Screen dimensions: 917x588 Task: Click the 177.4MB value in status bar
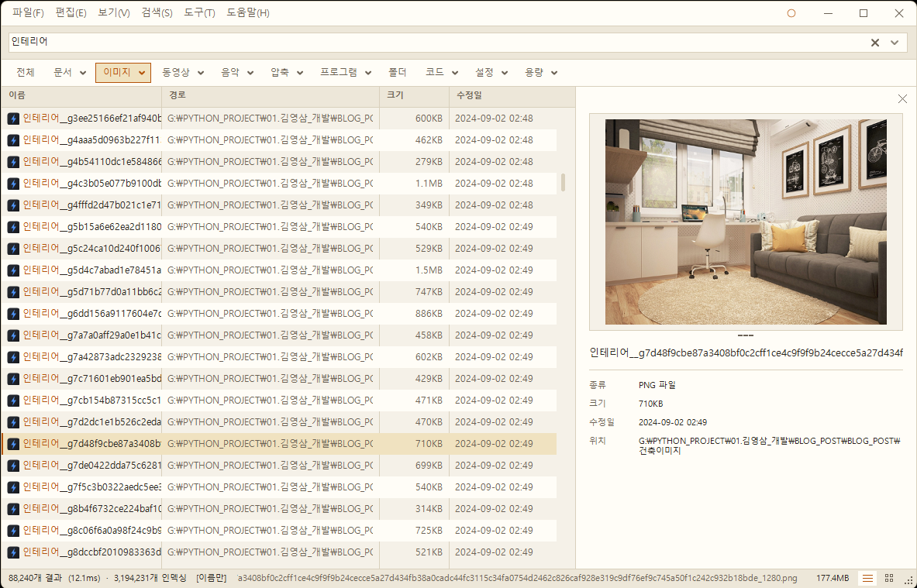pos(833,578)
